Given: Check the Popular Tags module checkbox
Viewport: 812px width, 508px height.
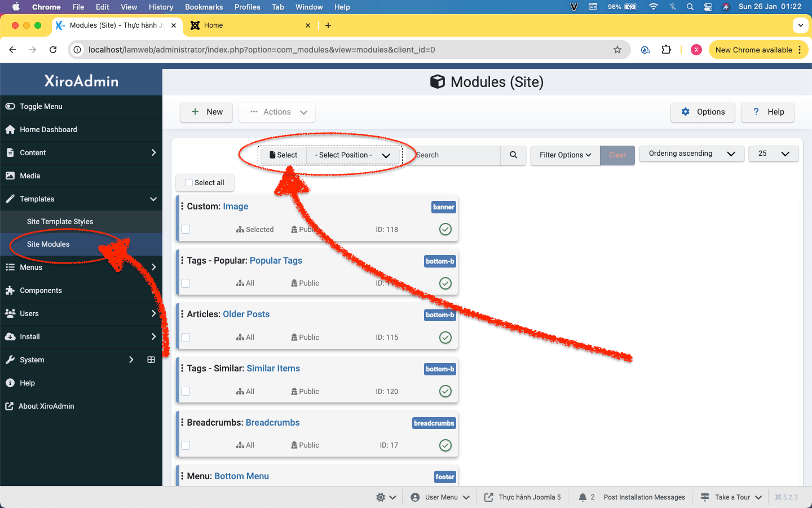Looking at the screenshot, I should click(x=186, y=283).
